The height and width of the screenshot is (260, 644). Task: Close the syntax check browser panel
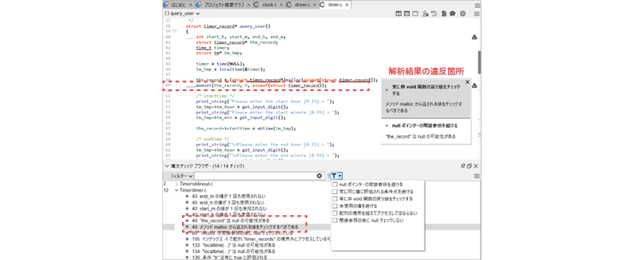tap(475, 166)
